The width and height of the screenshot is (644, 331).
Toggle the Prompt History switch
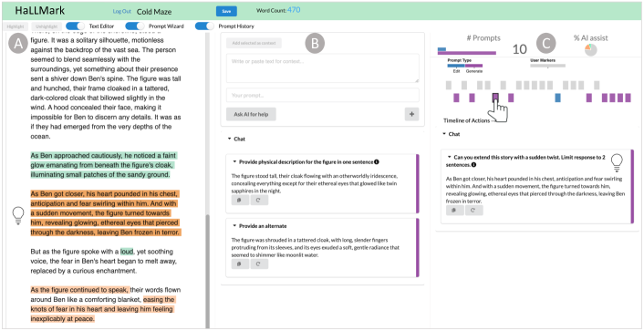pos(204,26)
